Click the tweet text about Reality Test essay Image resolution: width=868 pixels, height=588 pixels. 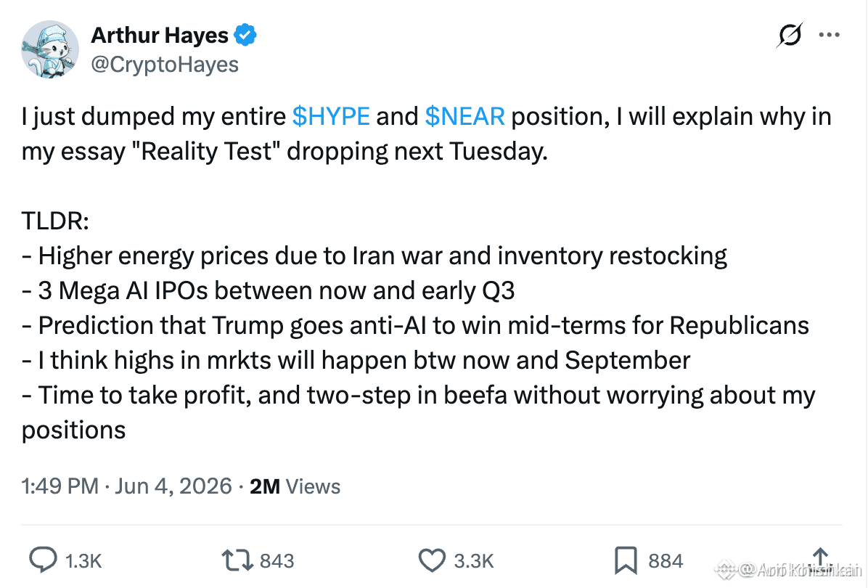tap(426, 134)
